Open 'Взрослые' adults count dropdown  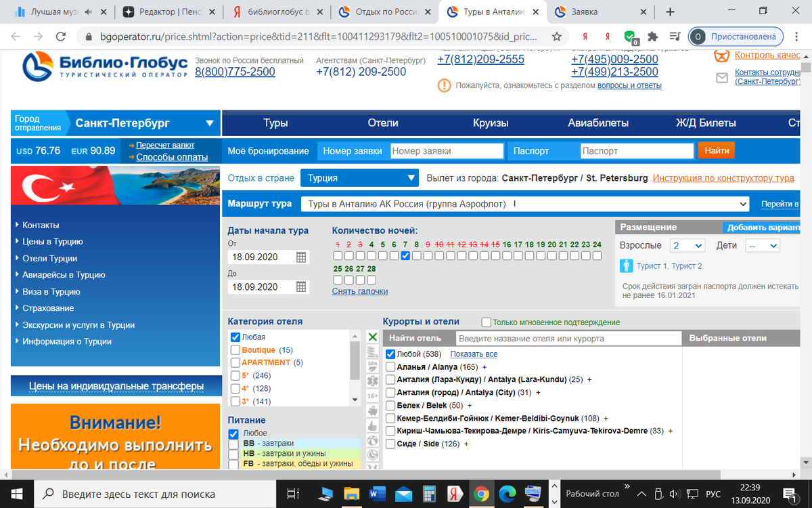click(x=687, y=245)
